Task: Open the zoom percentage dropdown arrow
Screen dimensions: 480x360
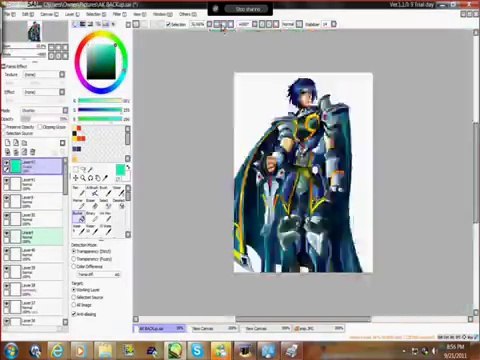Action: point(209,24)
